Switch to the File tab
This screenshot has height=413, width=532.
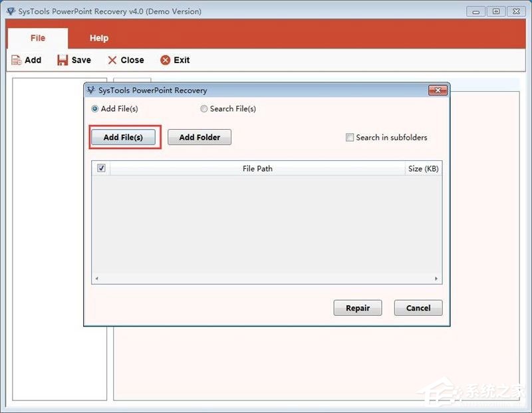pos(37,38)
